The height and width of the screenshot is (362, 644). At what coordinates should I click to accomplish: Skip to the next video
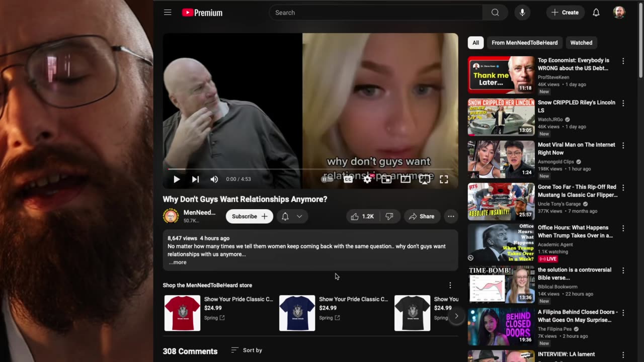coord(195,179)
